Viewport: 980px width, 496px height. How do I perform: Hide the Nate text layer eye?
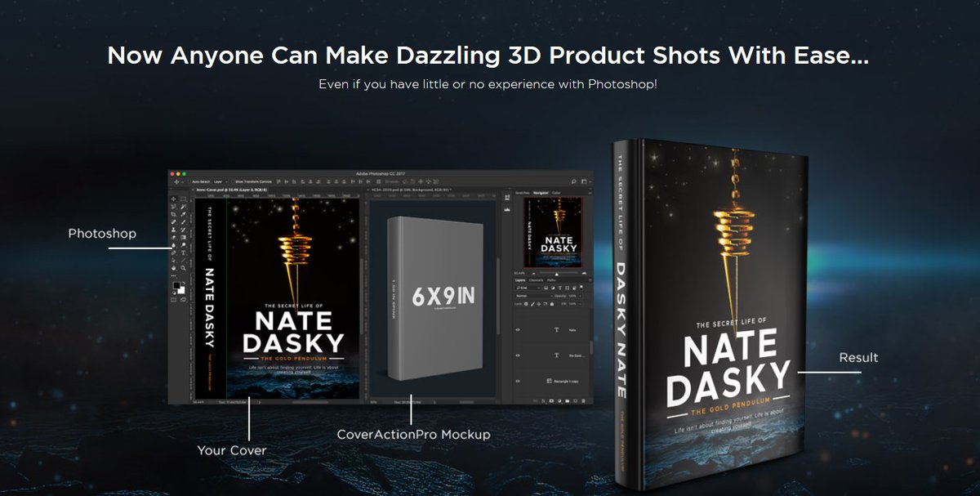pyautogui.click(x=518, y=330)
